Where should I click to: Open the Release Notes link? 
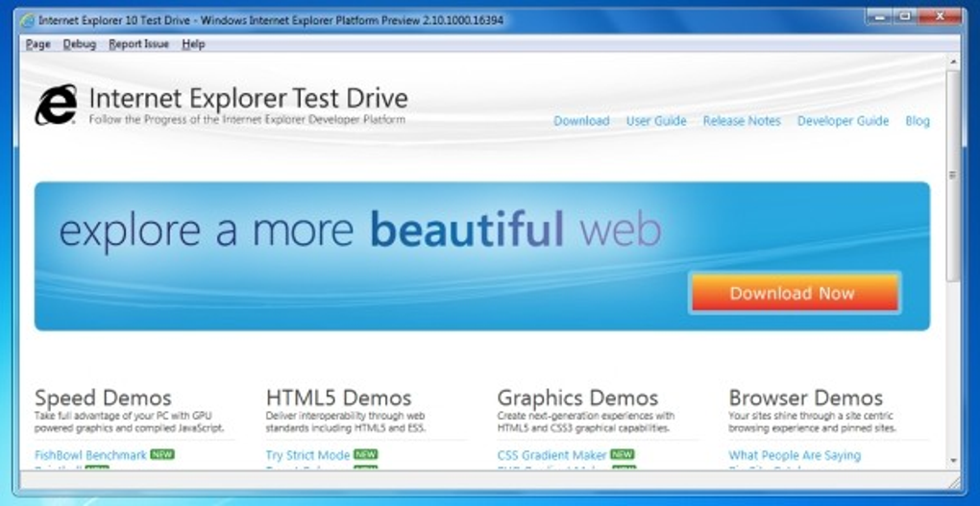(742, 121)
